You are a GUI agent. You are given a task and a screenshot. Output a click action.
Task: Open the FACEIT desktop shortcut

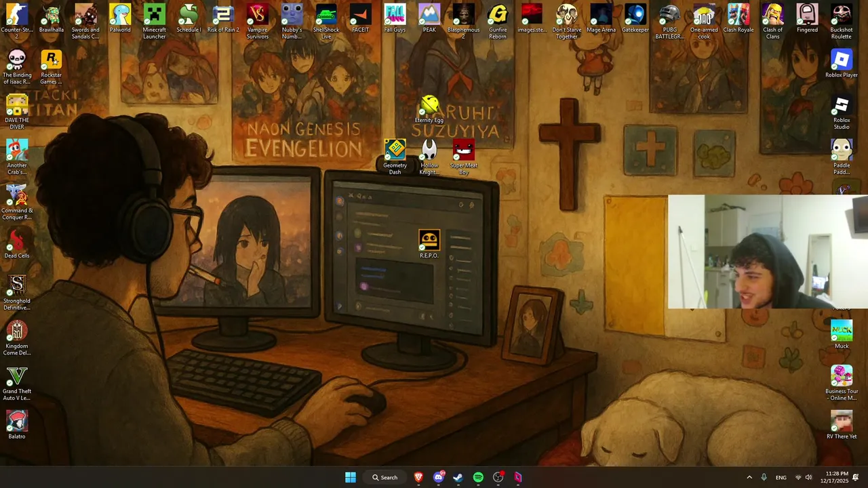point(361,18)
